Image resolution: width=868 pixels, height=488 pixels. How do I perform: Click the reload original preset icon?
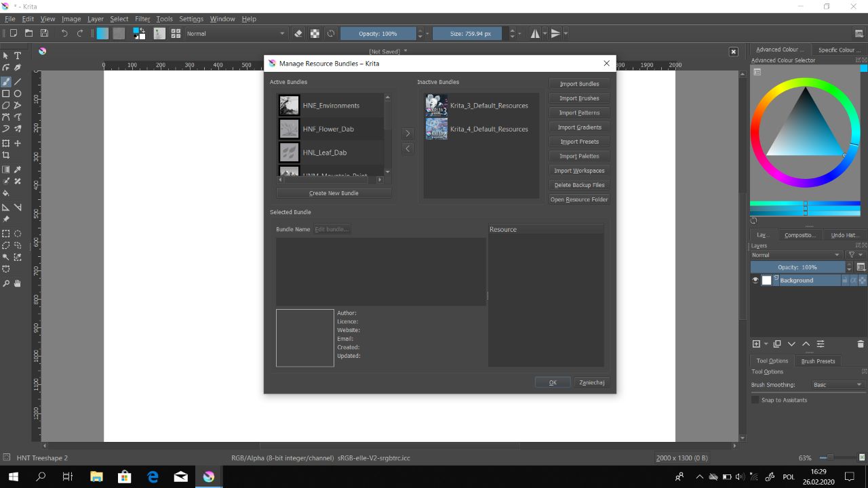(331, 33)
